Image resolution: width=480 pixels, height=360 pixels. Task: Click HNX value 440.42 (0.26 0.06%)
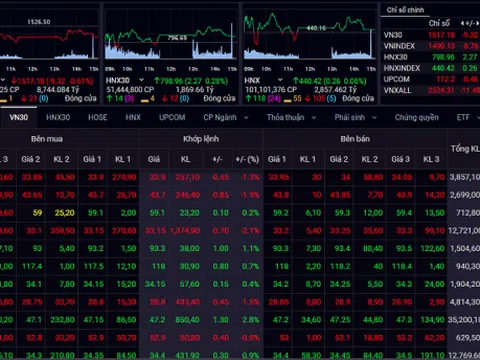point(329,81)
